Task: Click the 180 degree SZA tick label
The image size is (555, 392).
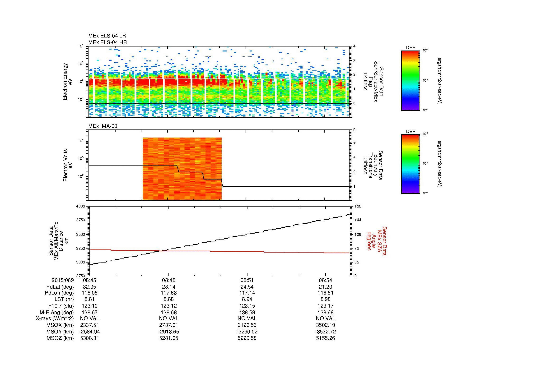Action: [358, 206]
